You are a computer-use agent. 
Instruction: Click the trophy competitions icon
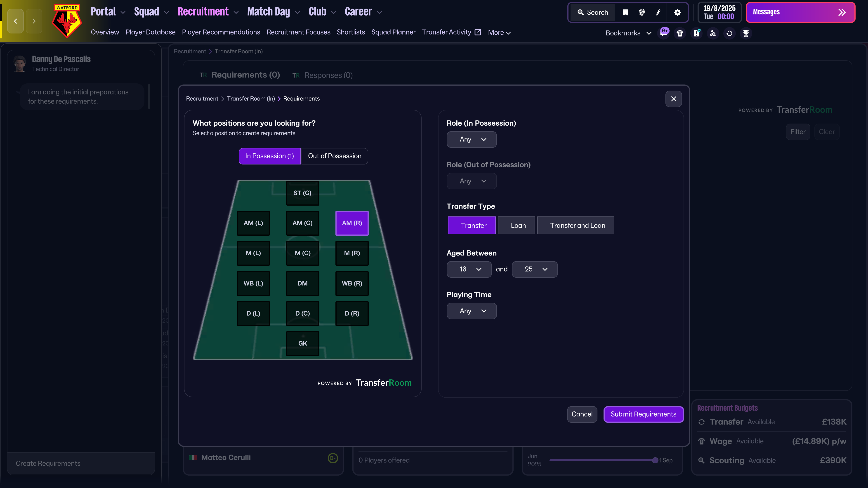[746, 33]
